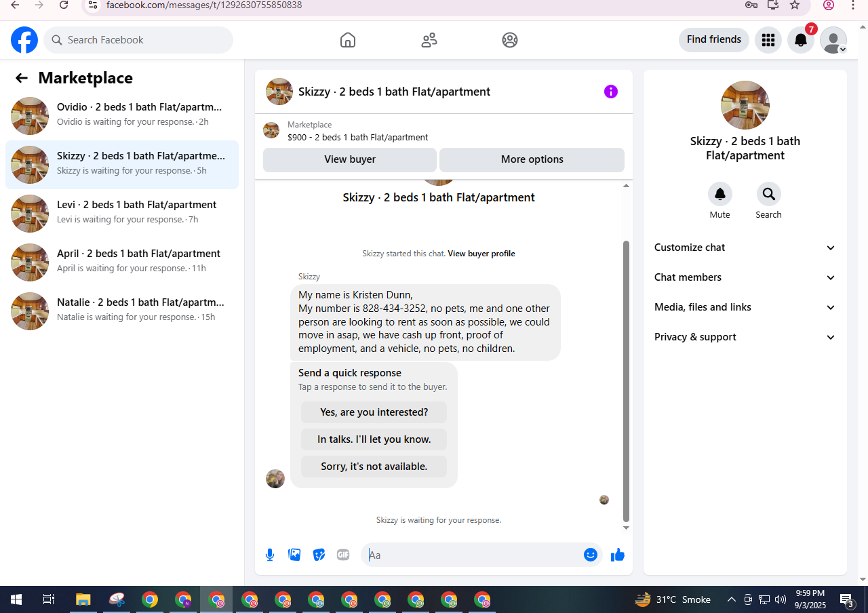Click the weather widget showing 31°C Smoke
The image size is (868, 613).
(673, 599)
